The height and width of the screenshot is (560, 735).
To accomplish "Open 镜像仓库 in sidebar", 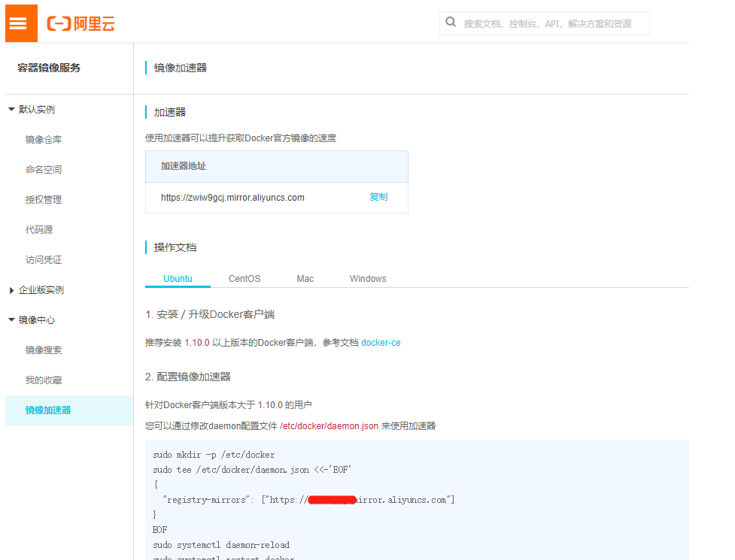I will coord(44,140).
